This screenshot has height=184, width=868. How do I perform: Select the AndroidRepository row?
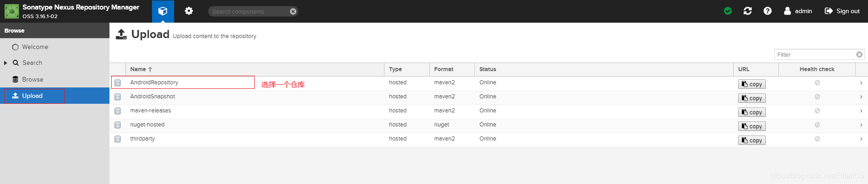click(489, 83)
